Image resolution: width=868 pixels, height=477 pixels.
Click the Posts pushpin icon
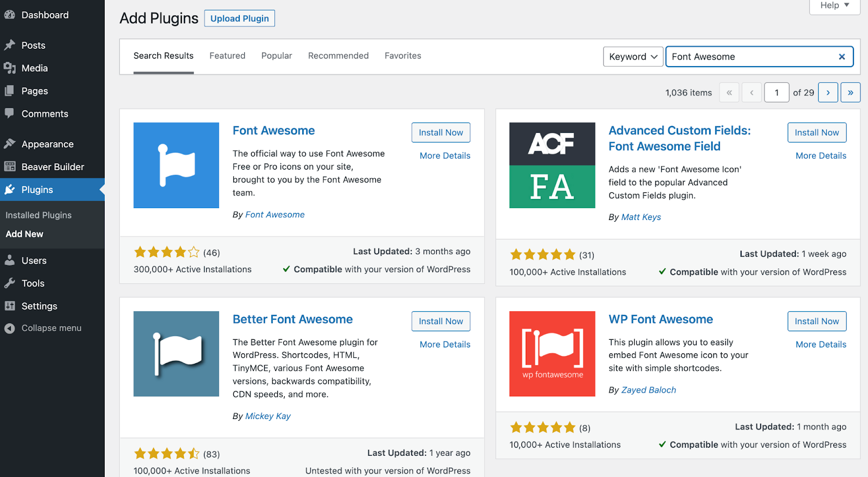9,45
